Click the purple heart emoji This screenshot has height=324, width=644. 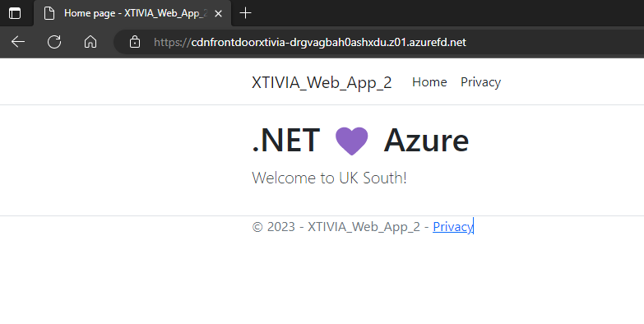click(351, 141)
